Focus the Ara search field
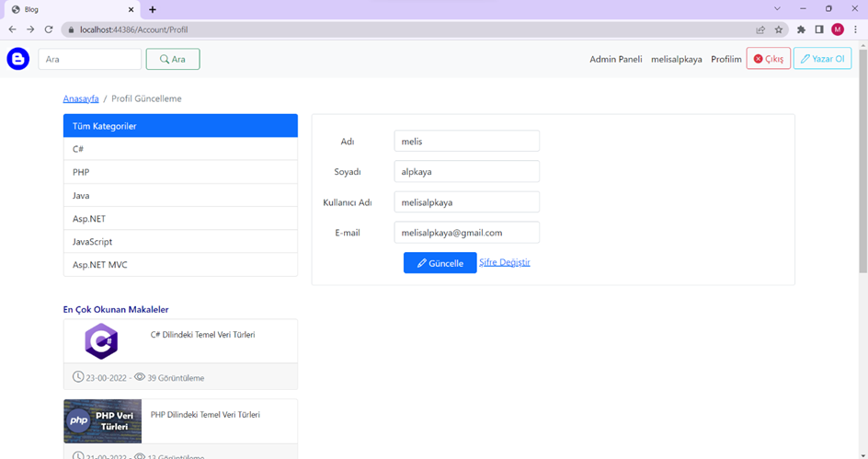This screenshot has width=868, height=459. click(x=90, y=59)
